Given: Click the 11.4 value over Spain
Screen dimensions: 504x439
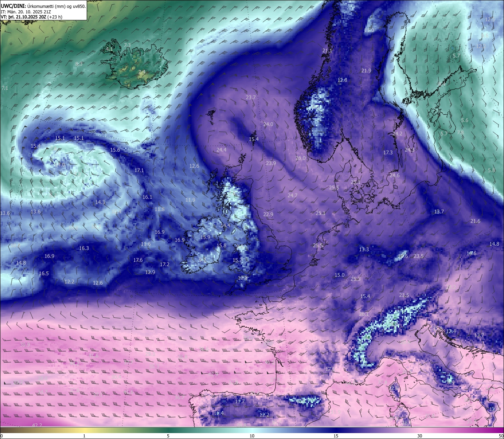Looking at the screenshot, I should click(219, 413).
